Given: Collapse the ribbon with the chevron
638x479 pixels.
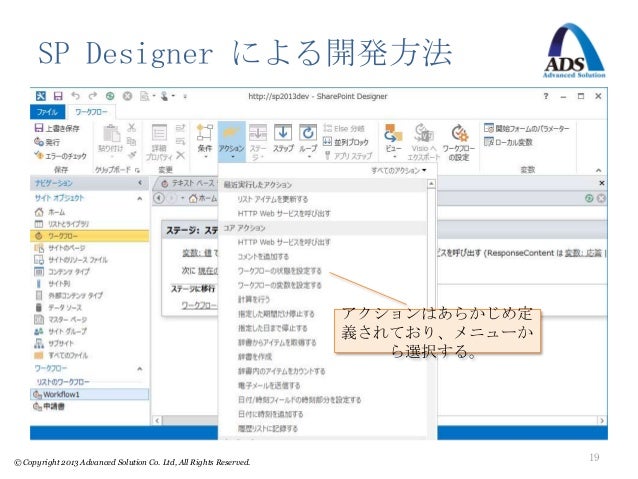Looking at the screenshot, I should 599,170.
